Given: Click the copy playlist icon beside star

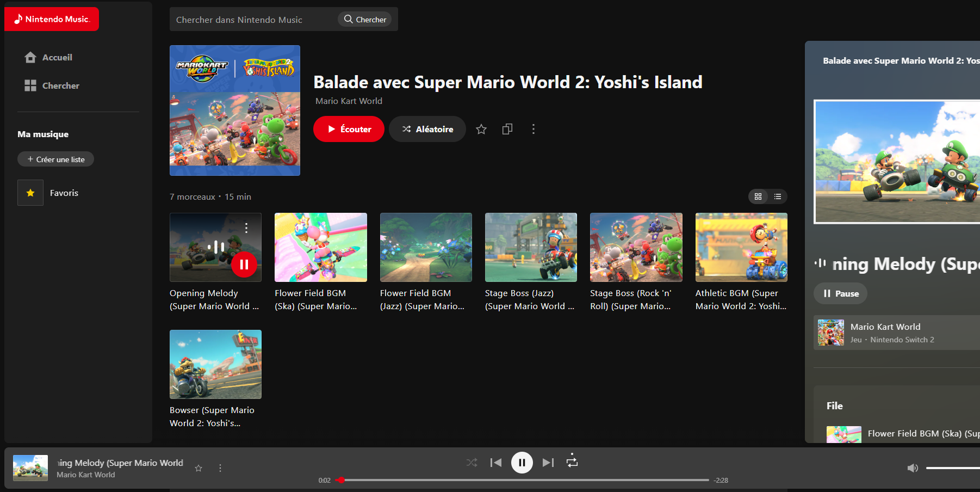Looking at the screenshot, I should [507, 129].
